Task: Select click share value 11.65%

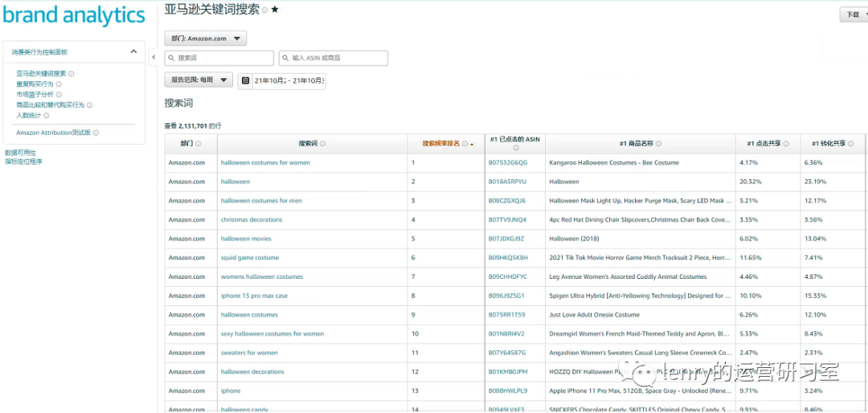Action: pos(750,257)
